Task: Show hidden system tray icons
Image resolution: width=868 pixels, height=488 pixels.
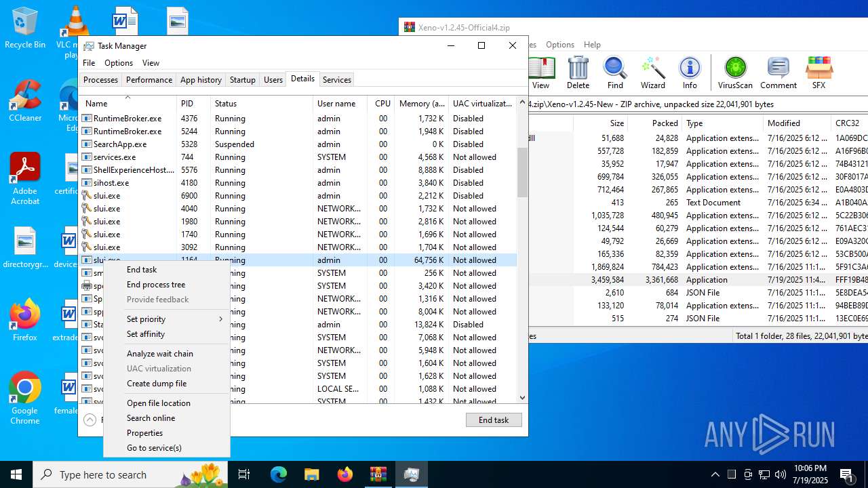Action: click(715, 474)
